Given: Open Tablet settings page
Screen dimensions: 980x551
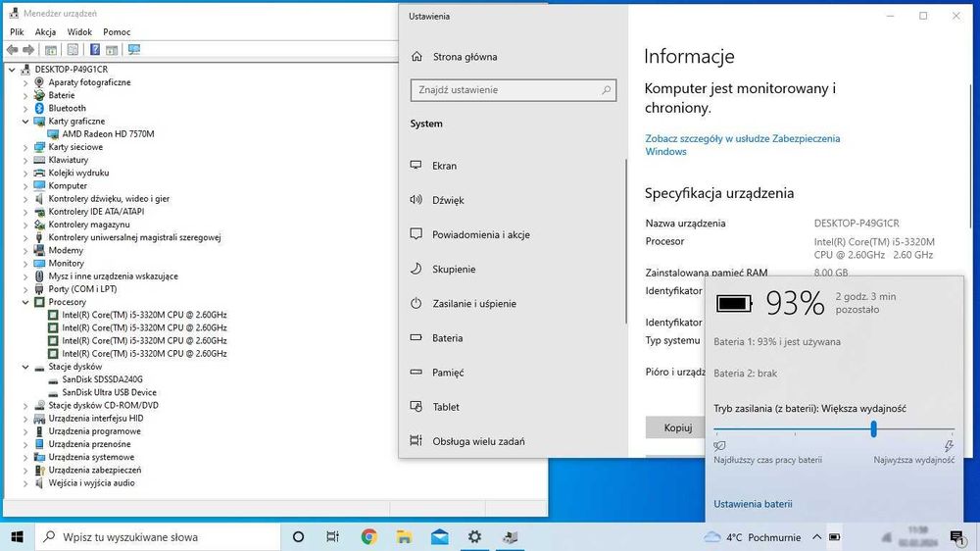Looking at the screenshot, I should (x=446, y=407).
